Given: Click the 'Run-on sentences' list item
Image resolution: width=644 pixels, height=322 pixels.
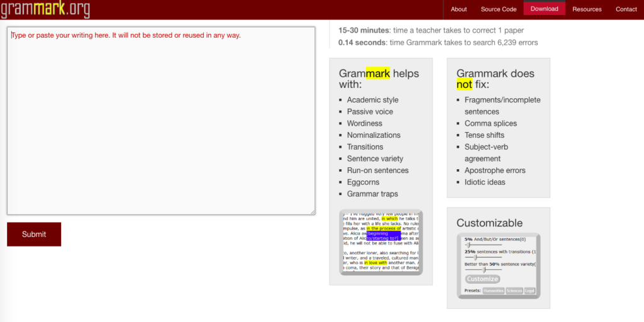Looking at the screenshot, I should [x=377, y=170].
